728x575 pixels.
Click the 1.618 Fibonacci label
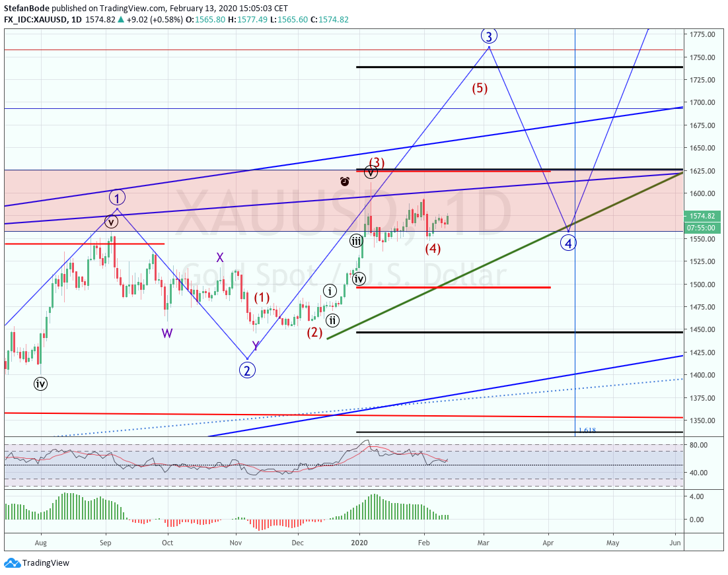tap(587, 430)
